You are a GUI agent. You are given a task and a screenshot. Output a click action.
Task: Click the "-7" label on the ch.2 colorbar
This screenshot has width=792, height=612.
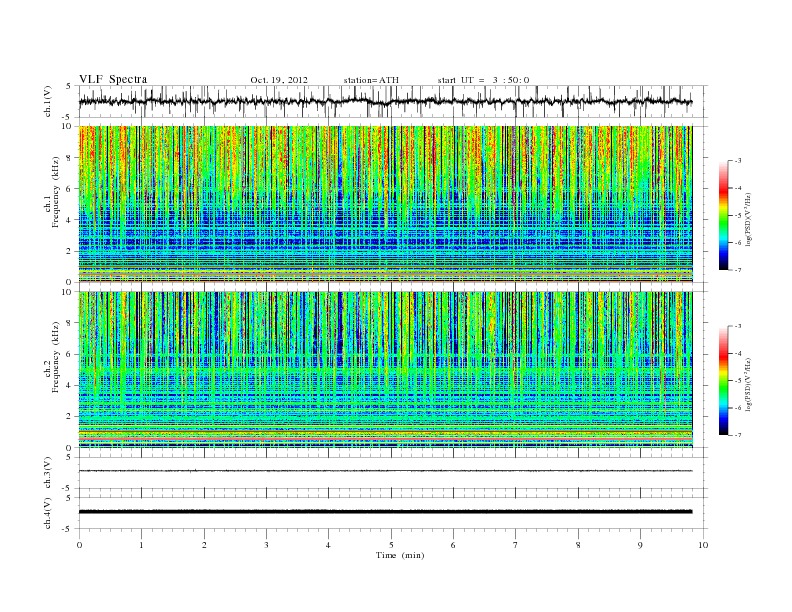(x=738, y=435)
